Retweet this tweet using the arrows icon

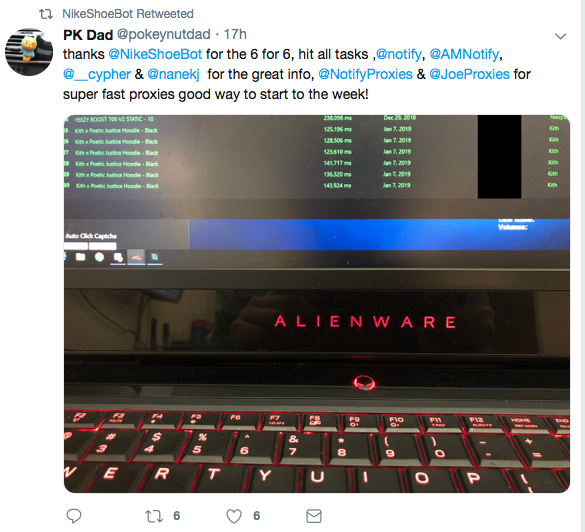click(x=154, y=516)
